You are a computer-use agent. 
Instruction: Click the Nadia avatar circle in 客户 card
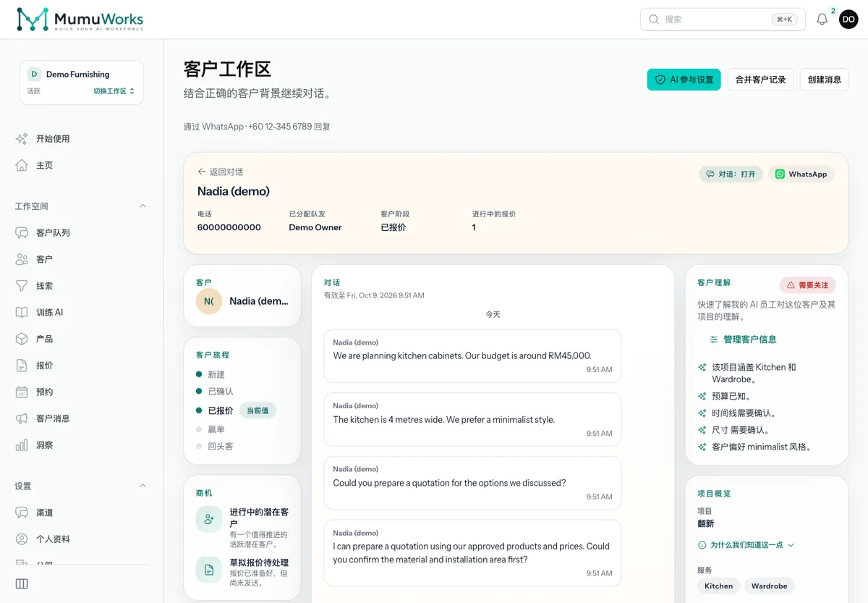coord(209,301)
